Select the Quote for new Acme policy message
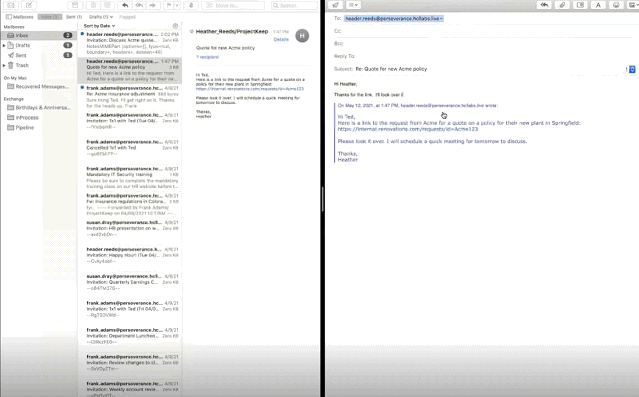This screenshot has width=639, height=397. click(x=130, y=70)
